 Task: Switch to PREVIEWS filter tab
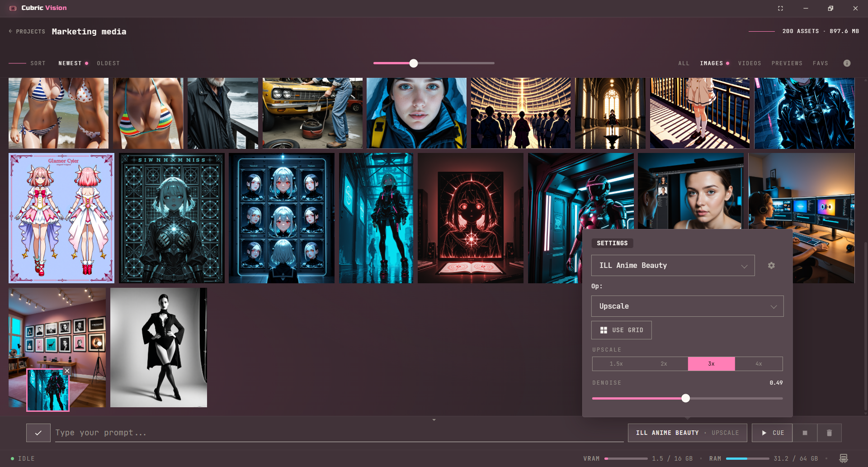[787, 63]
